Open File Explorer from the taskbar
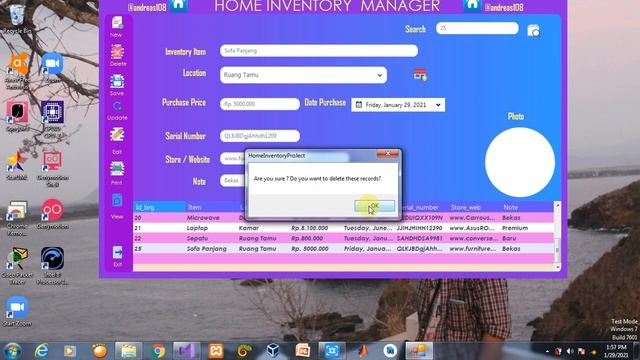The height and width of the screenshot is (360, 640). pyautogui.click(x=128, y=351)
